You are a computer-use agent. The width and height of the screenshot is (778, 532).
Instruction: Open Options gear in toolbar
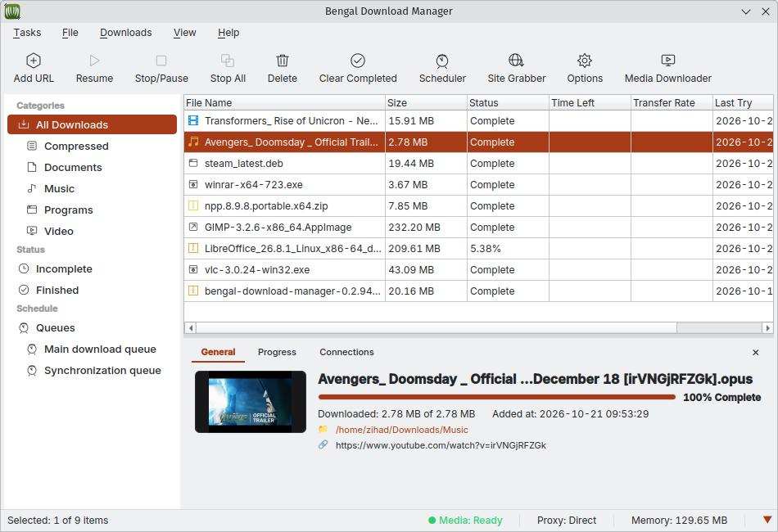[x=585, y=61]
